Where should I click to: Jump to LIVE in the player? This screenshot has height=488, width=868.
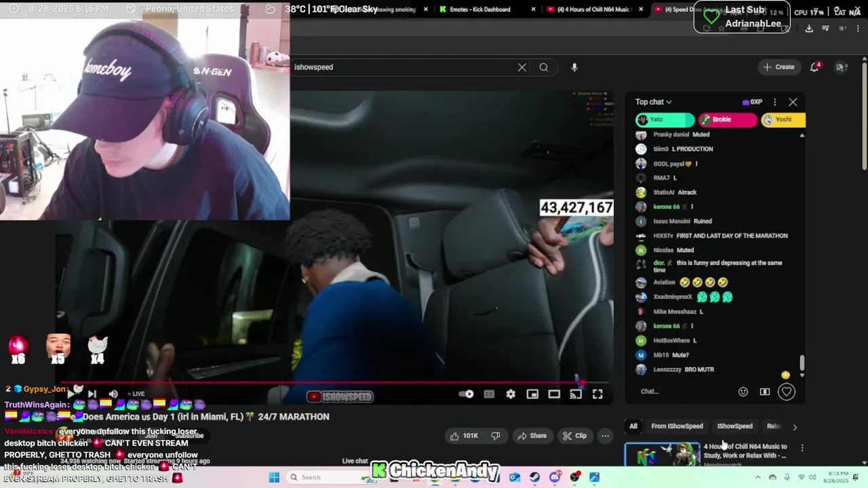coord(136,394)
